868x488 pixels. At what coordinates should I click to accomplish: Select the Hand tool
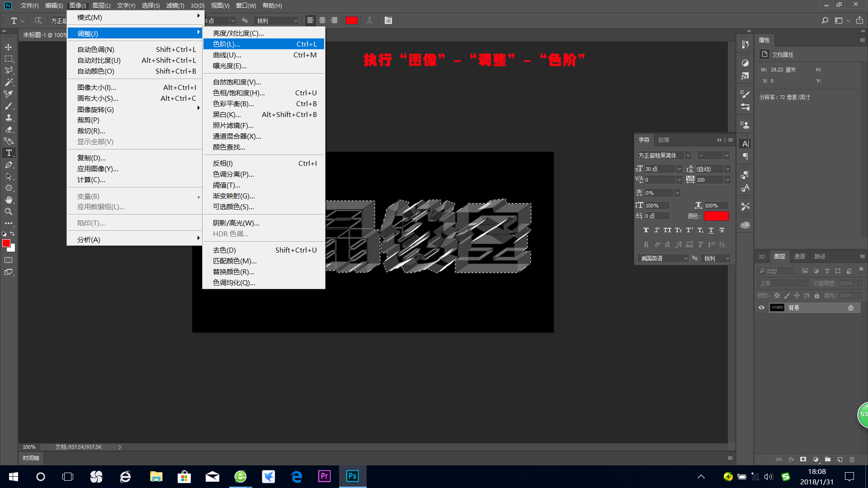[x=8, y=199]
